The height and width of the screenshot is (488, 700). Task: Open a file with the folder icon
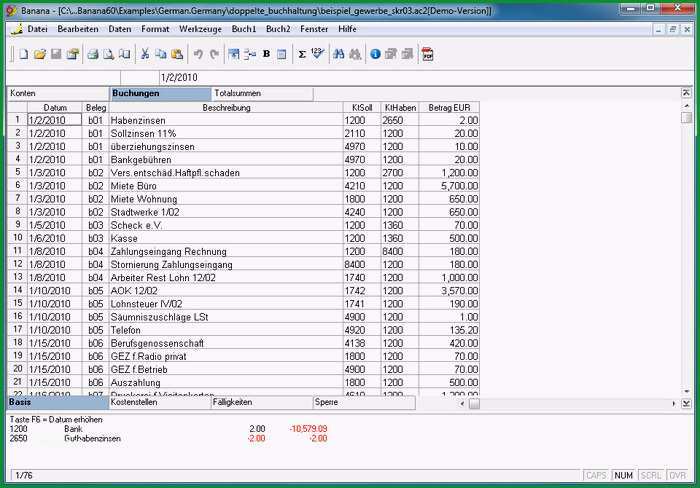pyautogui.click(x=40, y=54)
